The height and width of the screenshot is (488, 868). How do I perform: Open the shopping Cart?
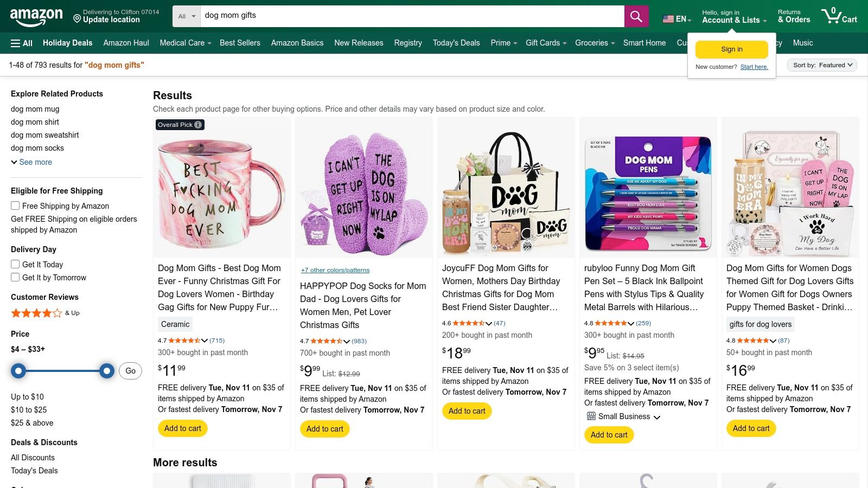[839, 16]
